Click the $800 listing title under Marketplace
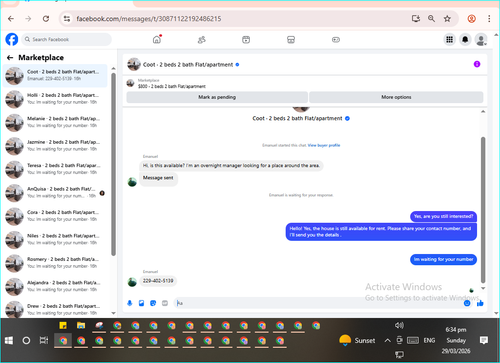Image resolution: width=500 pixels, height=363 pixels. pos(172,86)
